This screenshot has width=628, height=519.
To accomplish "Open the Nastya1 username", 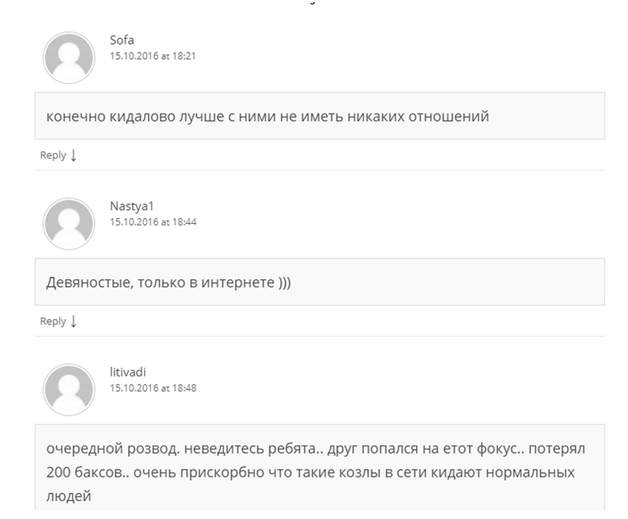I will (131, 206).
